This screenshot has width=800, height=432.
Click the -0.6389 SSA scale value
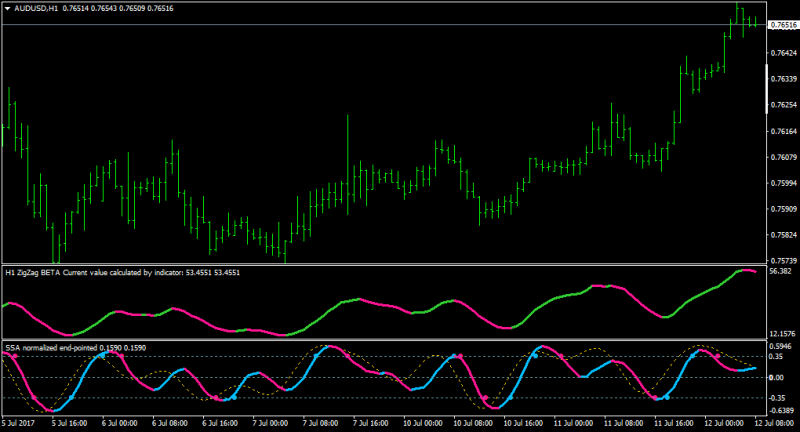coord(782,411)
